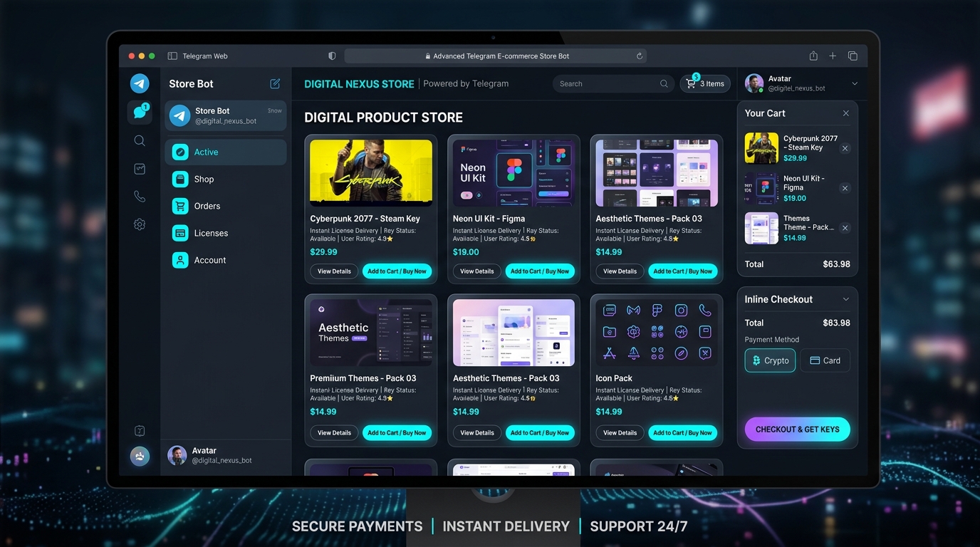
Task: Select the Crypto payment method
Action: pos(770,360)
